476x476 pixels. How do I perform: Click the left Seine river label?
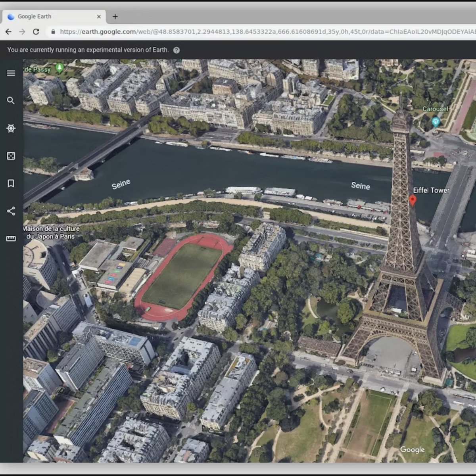coord(121,184)
